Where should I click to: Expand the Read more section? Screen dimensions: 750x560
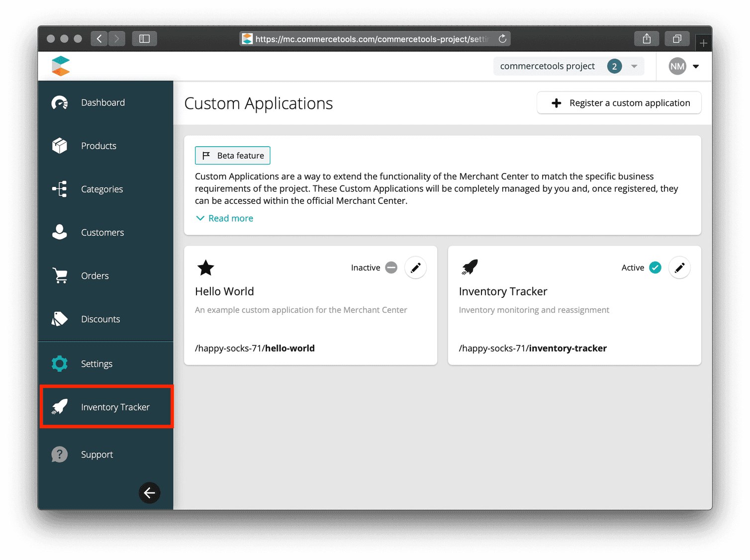click(224, 218)
